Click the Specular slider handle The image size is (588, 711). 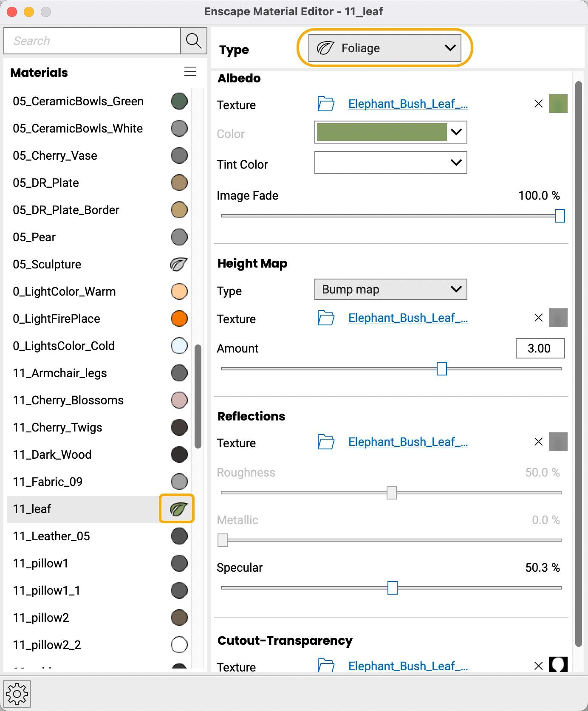pos(393,588)
